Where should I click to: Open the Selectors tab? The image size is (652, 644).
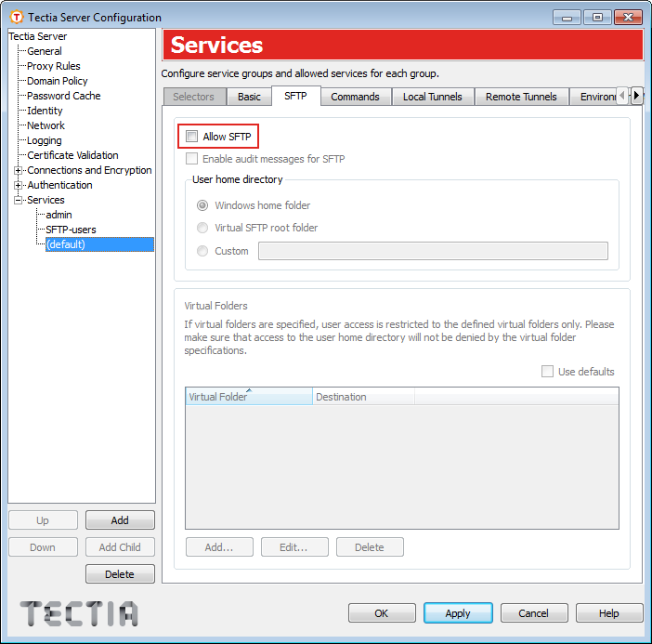point(194,97)
